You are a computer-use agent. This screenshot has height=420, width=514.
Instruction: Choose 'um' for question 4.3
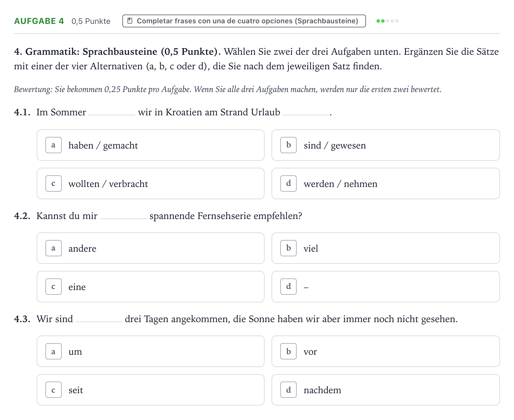(151, 351)
